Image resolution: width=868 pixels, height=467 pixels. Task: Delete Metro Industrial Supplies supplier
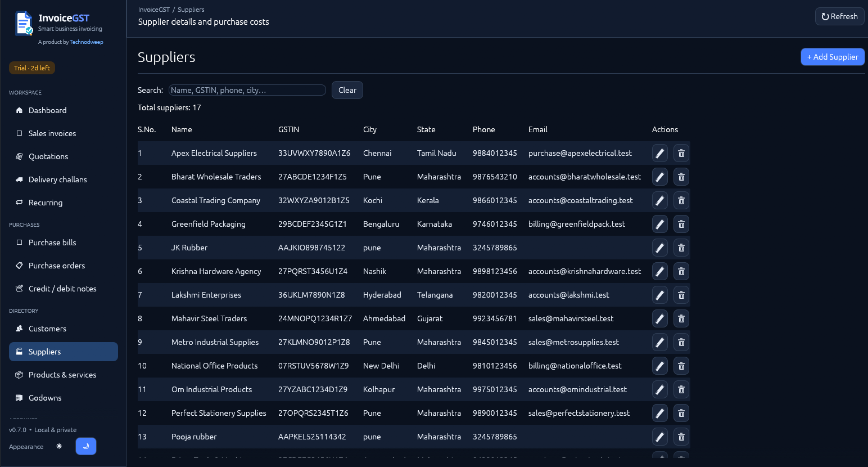[x=681, y=342]
